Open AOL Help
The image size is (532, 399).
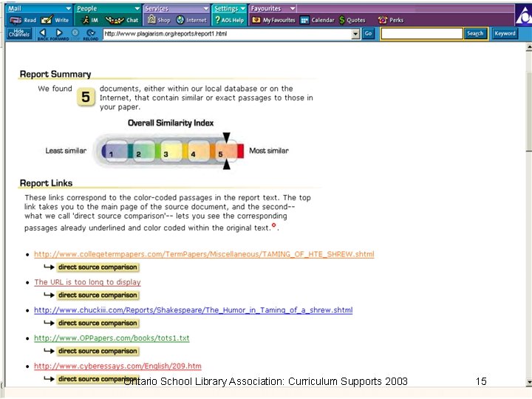pos(229,21)
